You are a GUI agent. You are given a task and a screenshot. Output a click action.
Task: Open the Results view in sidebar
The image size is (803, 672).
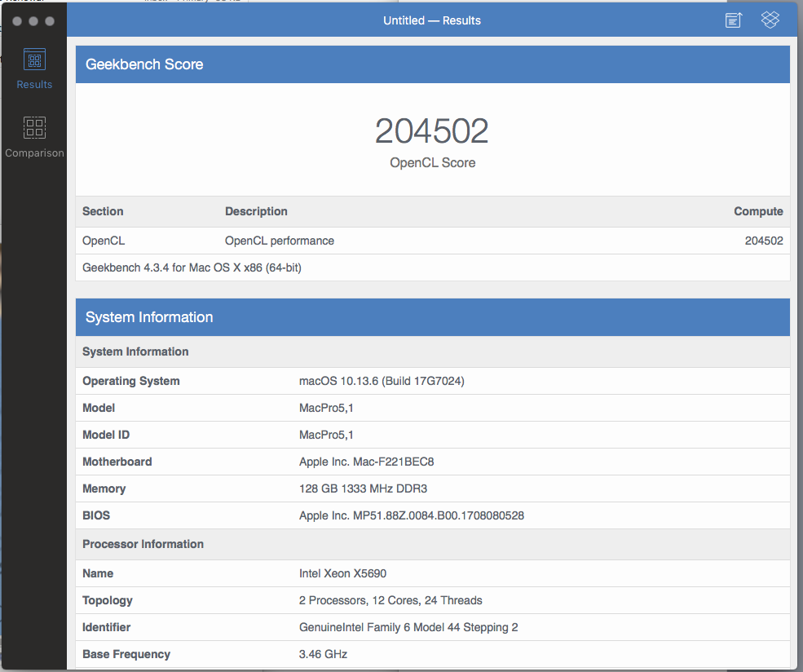point(34,69)
